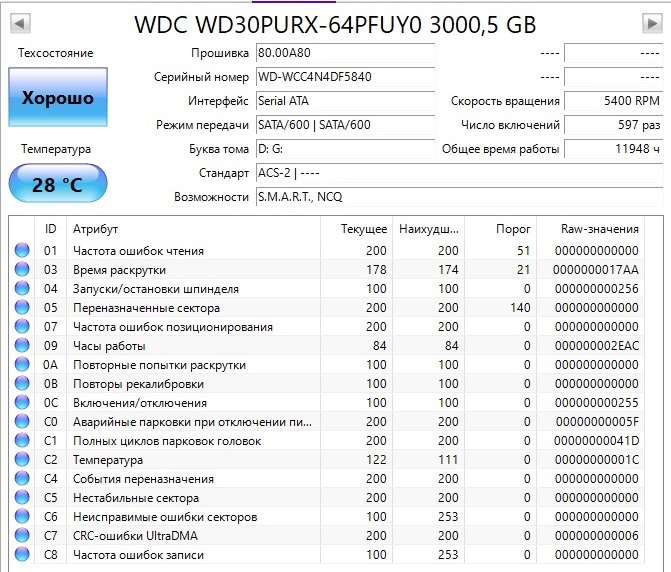This screenshot has width=671, height=572.
Task: Click status orb for Полных циклов парковок
Action: (22, 440)
